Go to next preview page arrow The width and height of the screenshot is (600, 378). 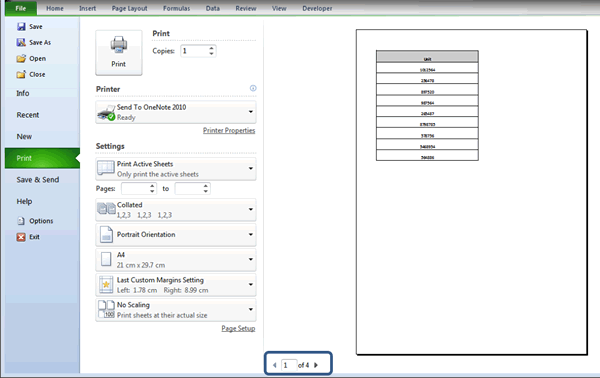(316, 365)
